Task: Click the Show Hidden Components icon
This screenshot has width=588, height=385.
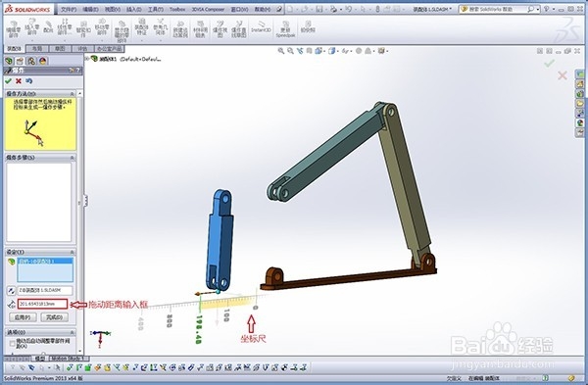Action: (122, 31)
